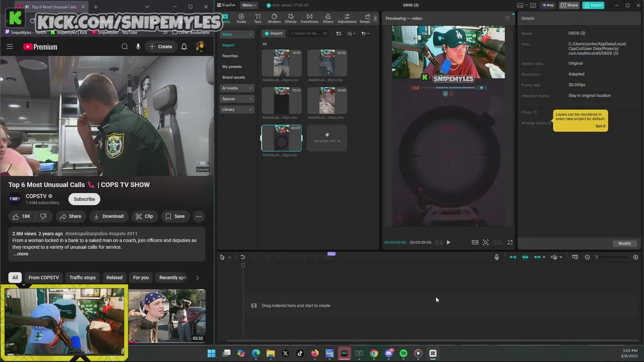
Task: Open the media filter dropdown
Action: 365,33
